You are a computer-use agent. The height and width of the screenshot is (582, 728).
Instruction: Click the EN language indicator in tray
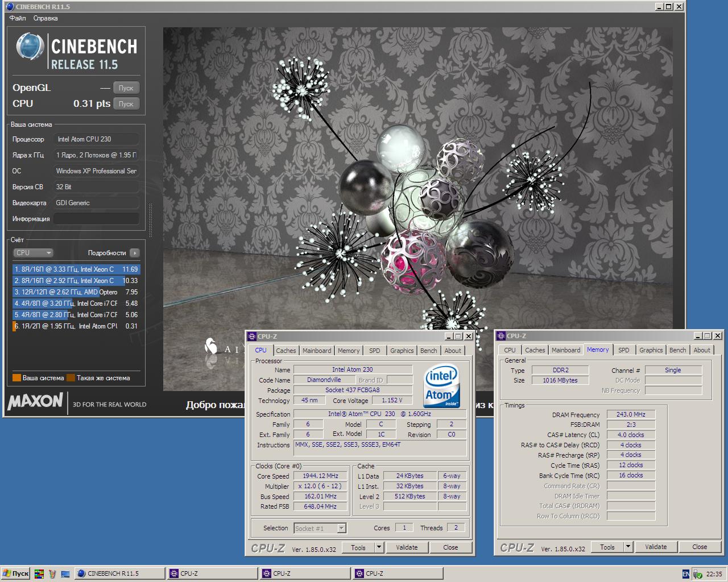coord(686,574)
